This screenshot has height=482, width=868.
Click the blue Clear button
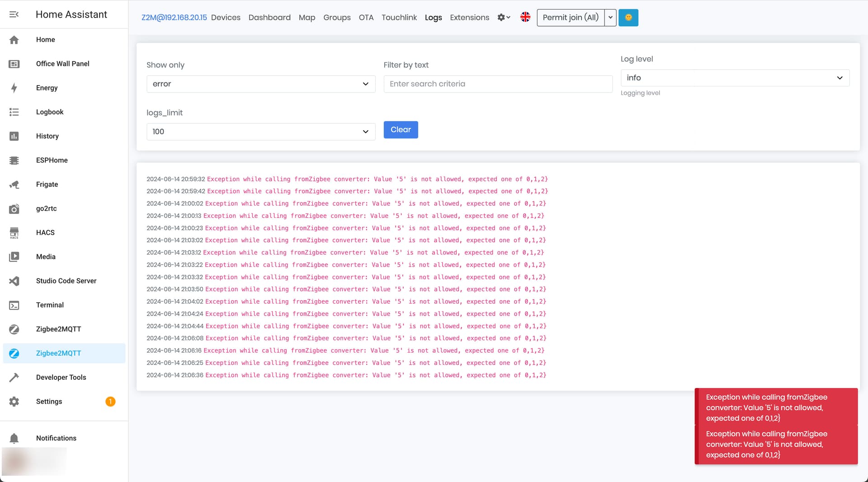pyautogui.click(x=401, y=130)
